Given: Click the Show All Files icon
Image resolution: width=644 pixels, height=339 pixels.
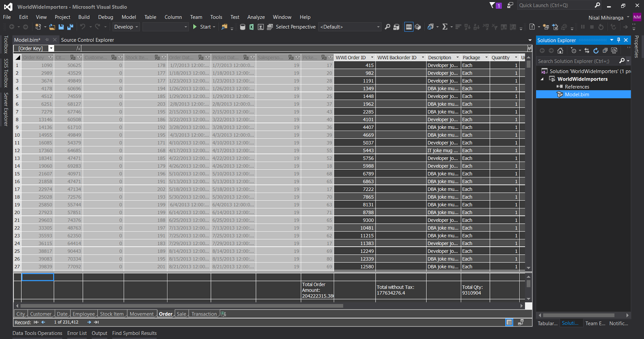Looking at the screenshot, I should [614, 50].
